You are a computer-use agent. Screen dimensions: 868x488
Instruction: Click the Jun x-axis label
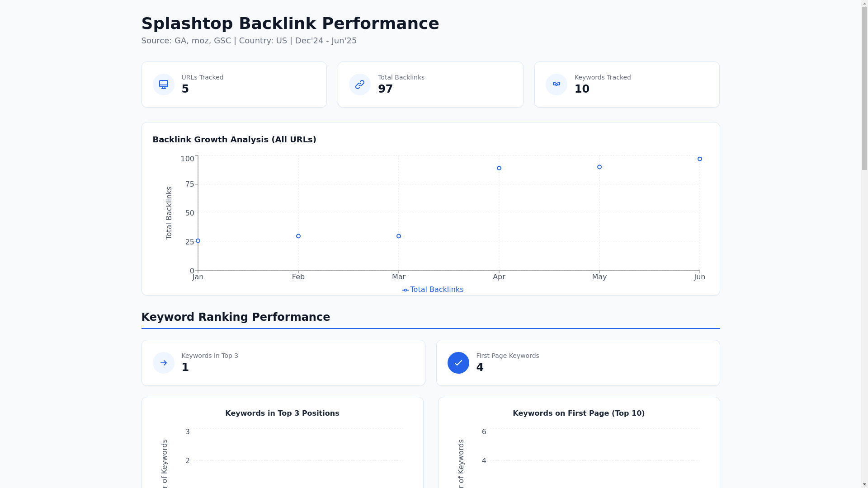(700, 277)
